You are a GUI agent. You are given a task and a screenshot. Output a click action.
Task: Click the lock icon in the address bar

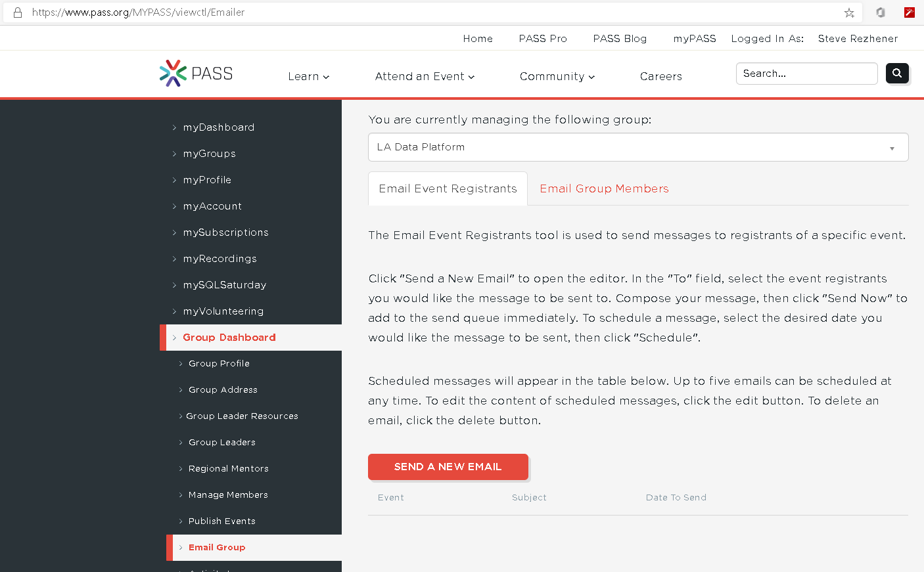(x=17, y=12)
